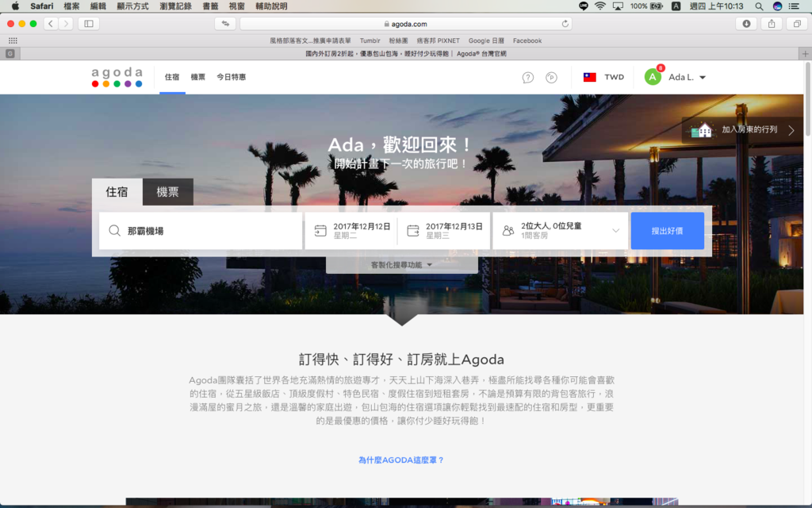Open the Tumblr bookmark
The width and height of the screenshot is (812, 508).
pyautogui.click(x=370, y=40)
